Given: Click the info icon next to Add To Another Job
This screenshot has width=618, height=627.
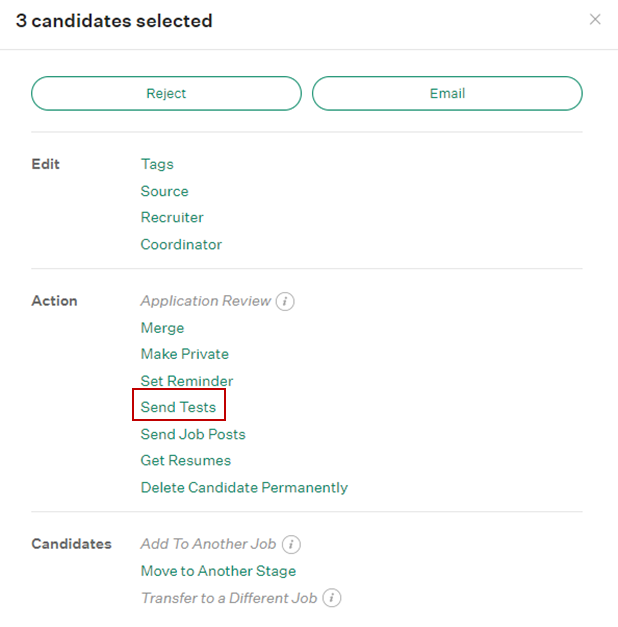Looking at the screenshot, I should click(291, 544).
